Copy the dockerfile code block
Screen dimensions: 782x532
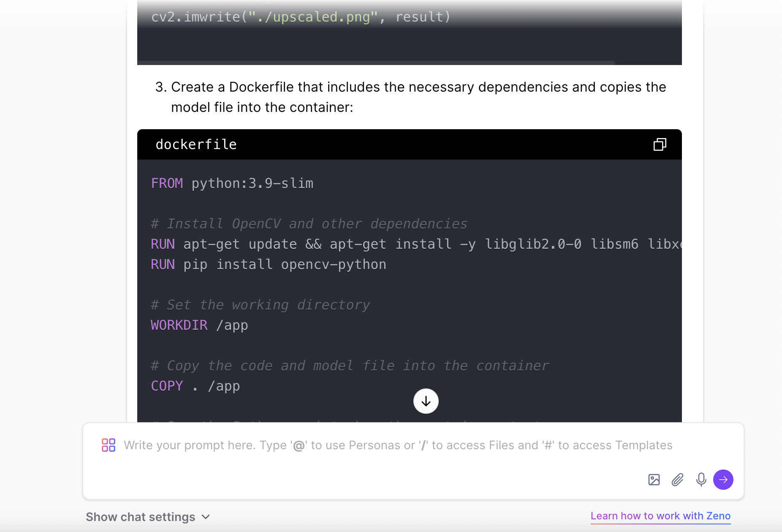[660, 144]
